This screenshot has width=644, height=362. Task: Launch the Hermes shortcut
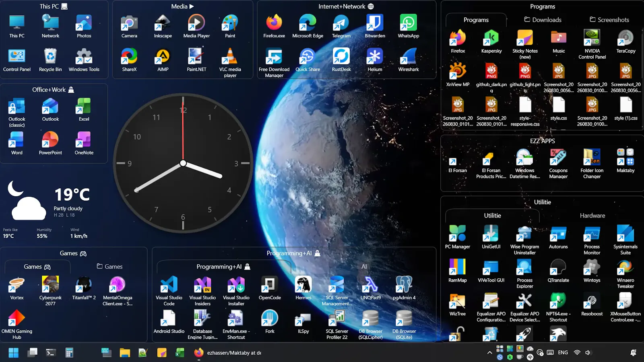pos(303,288)
